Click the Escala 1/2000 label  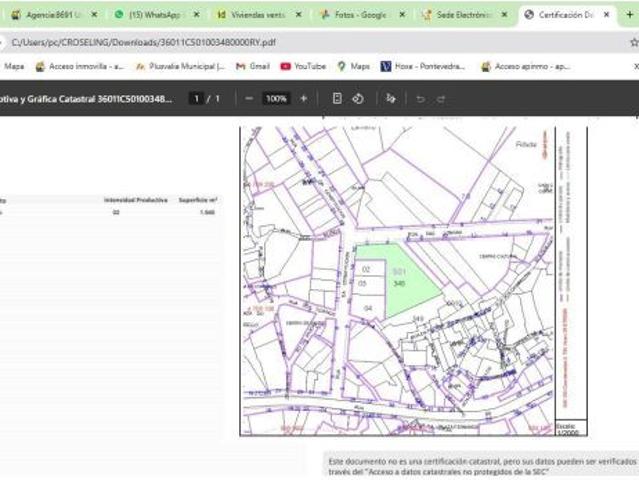tap(568, 429)
